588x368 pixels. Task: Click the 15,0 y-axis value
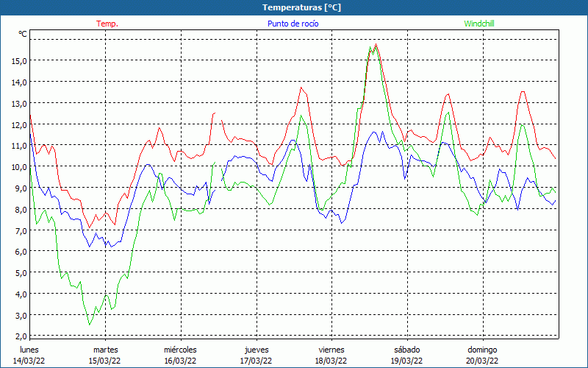click(x=19, y=61)
